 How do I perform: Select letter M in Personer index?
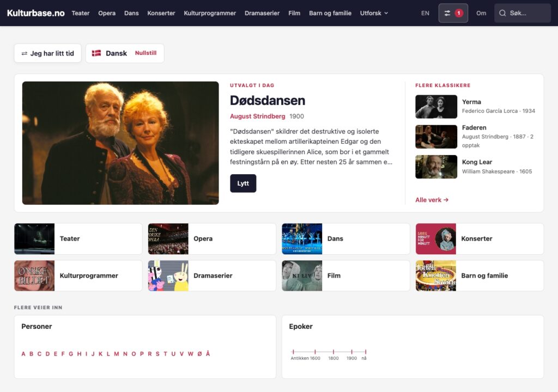[117, 353]
